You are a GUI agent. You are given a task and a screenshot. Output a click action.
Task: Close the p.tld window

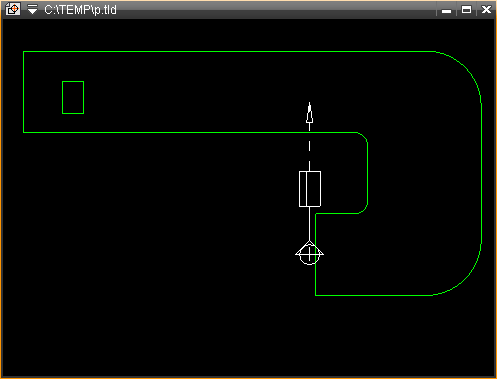(x=486, y=10)
